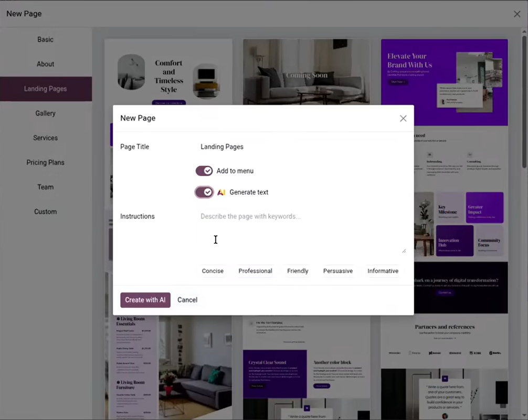Click the Create with AI button
Viewport: 528px width, 420px height.
click(145, 299)
